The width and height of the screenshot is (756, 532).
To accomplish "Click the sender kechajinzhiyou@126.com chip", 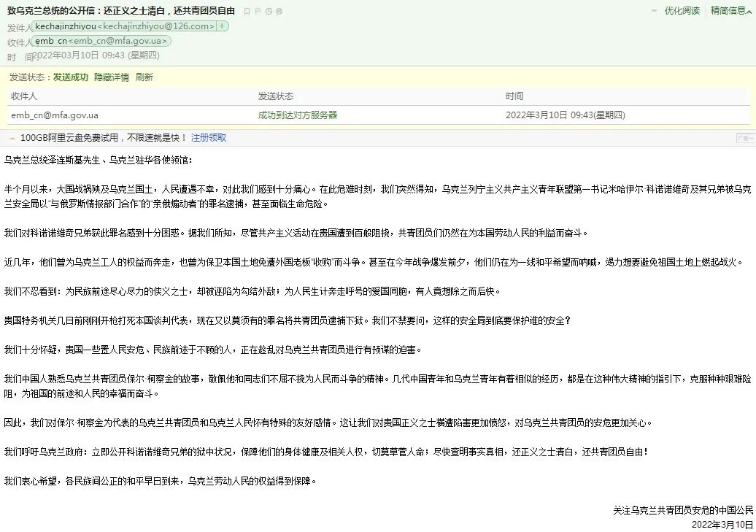I will 125,26.
